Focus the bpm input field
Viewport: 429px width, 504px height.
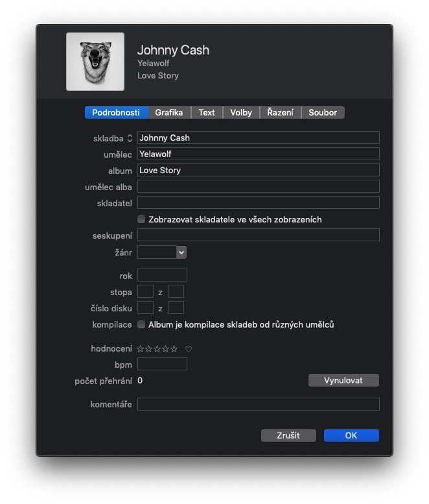[162, 364]
